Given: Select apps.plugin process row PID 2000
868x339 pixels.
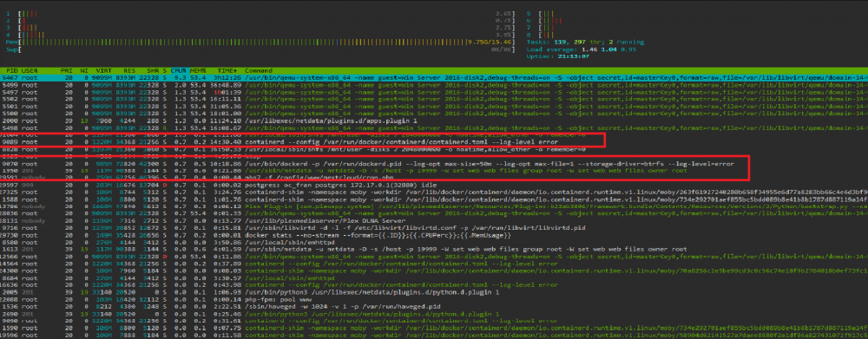Looking at the screenshot, I should click(434, 121).
